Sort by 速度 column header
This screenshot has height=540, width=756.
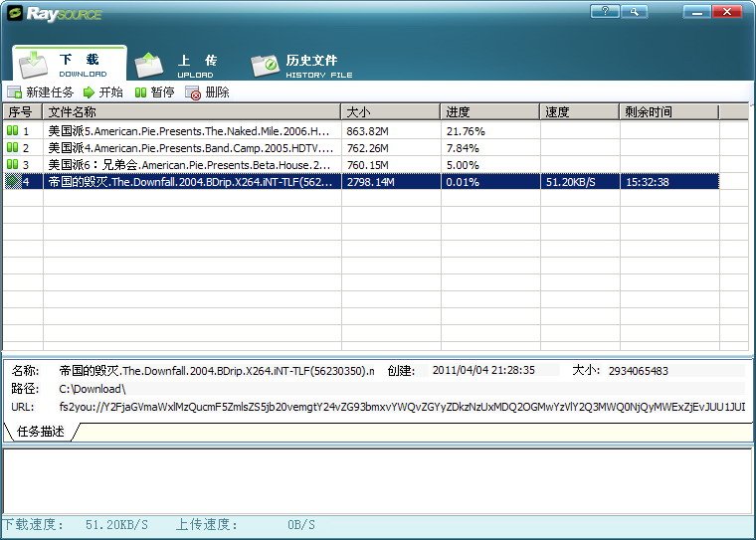click(x=580, y=111)
